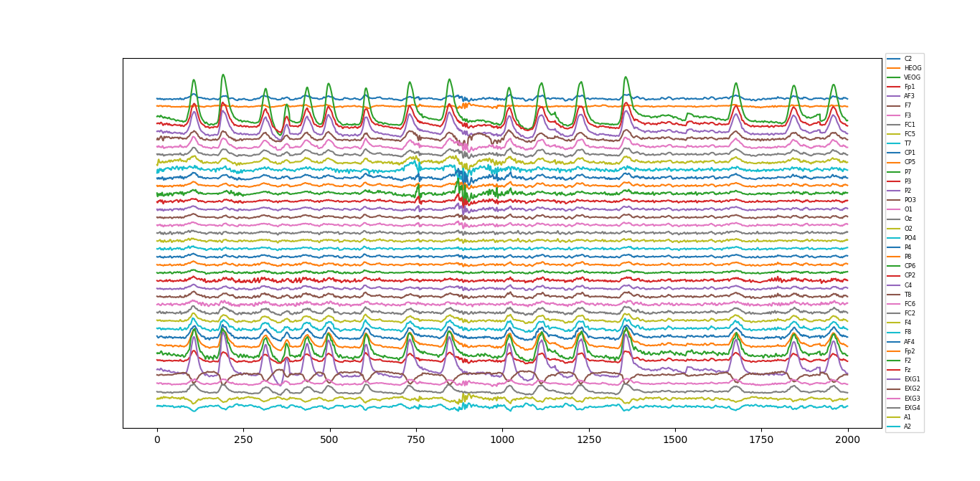Select the A2 legend entry
This screenshot has width=980, height=481.
point(908,427)
